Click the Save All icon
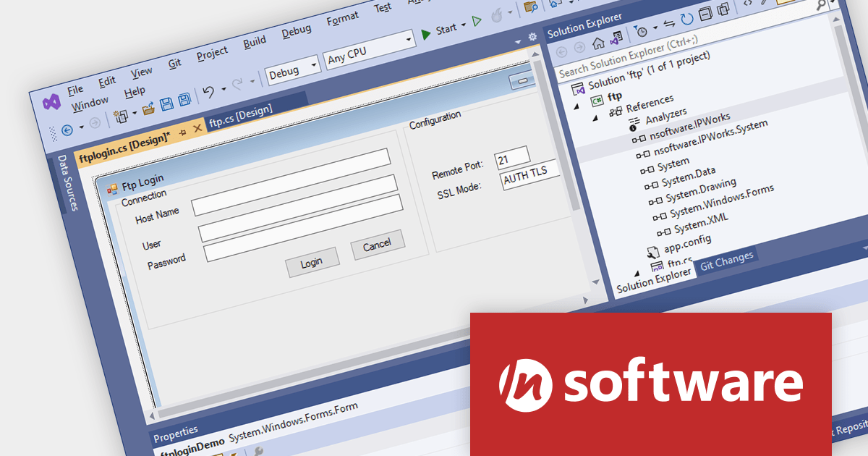 pos(185,99)
